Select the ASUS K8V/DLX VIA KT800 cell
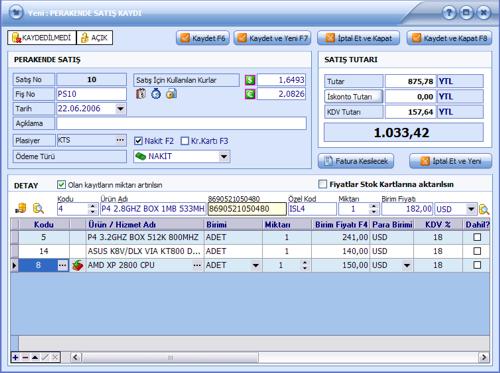This screenshot has width=500, height=373. [145, 251]
